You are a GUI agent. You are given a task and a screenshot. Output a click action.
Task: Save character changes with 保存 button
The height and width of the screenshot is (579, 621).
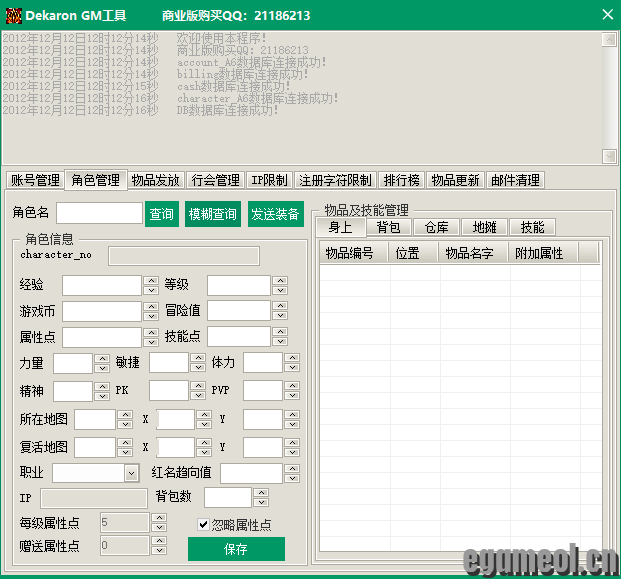click(236, 549)
